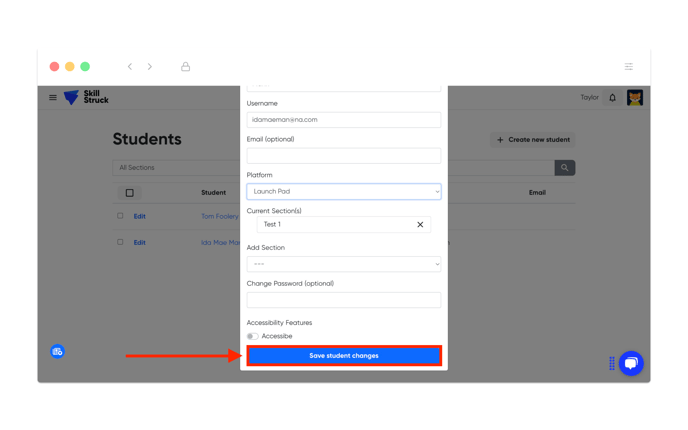Screen dimensions: 688x430
Task: Click the dotted drag handle beside chat
Action: [x=612, y=363]
